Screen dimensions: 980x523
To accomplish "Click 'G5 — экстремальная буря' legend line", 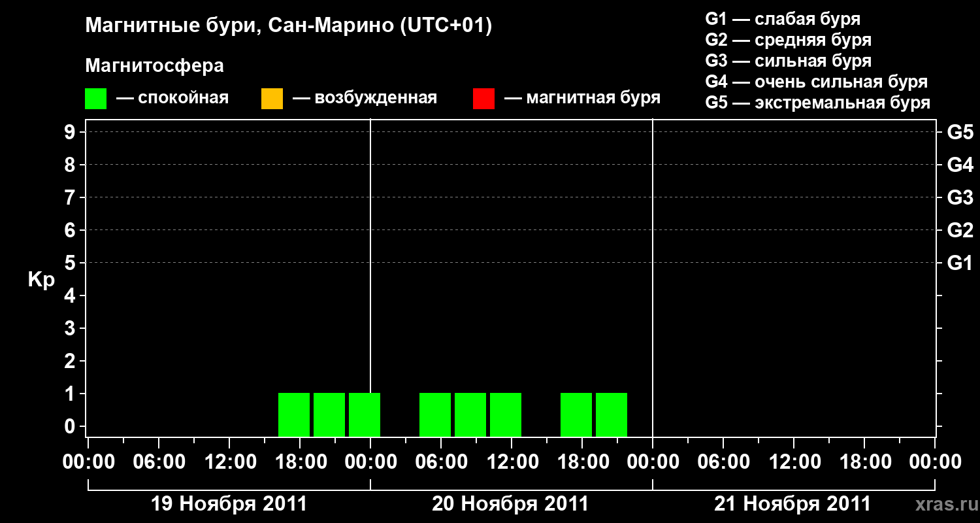I will tap(817, 103).
